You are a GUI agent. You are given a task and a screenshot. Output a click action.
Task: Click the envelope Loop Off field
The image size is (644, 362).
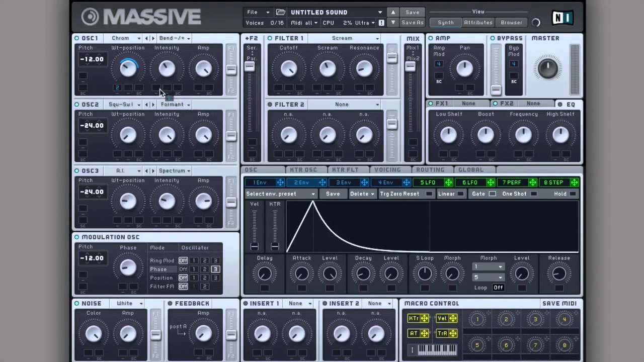tap(498, 288)
